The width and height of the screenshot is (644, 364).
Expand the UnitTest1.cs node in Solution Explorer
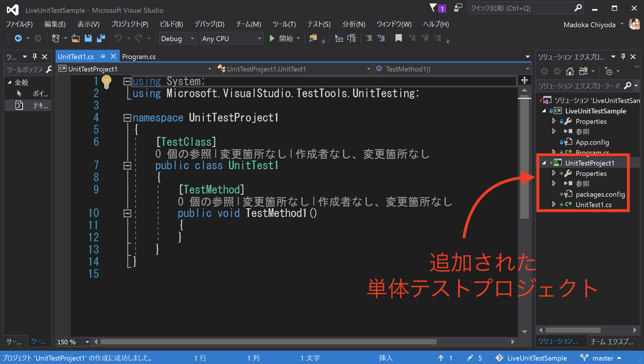point(554,204)
